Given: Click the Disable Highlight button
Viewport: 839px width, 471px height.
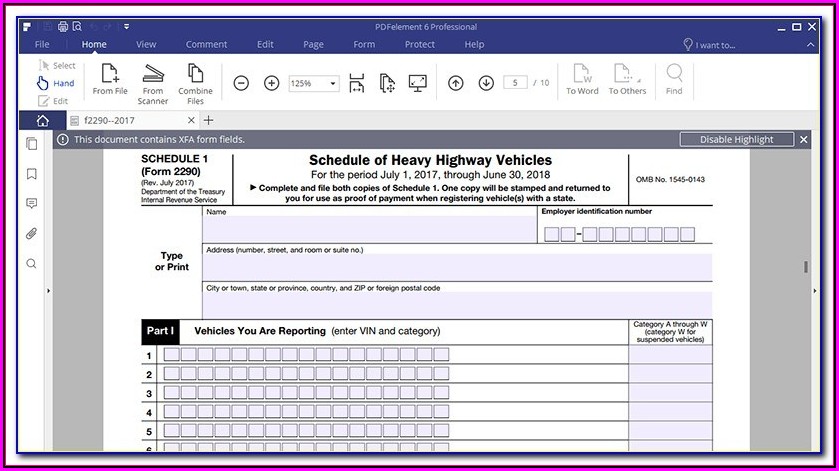Looking at the screenshot, I should (x=736, y=140).
